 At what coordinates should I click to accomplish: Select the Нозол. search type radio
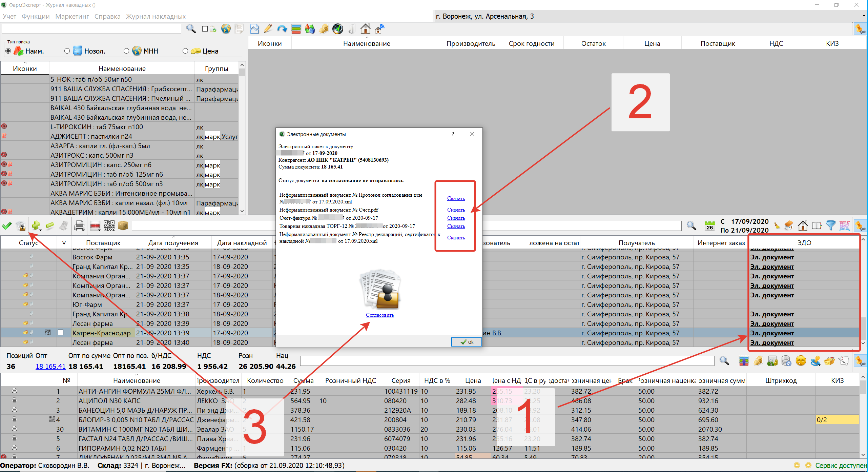(x=67, y=51)
